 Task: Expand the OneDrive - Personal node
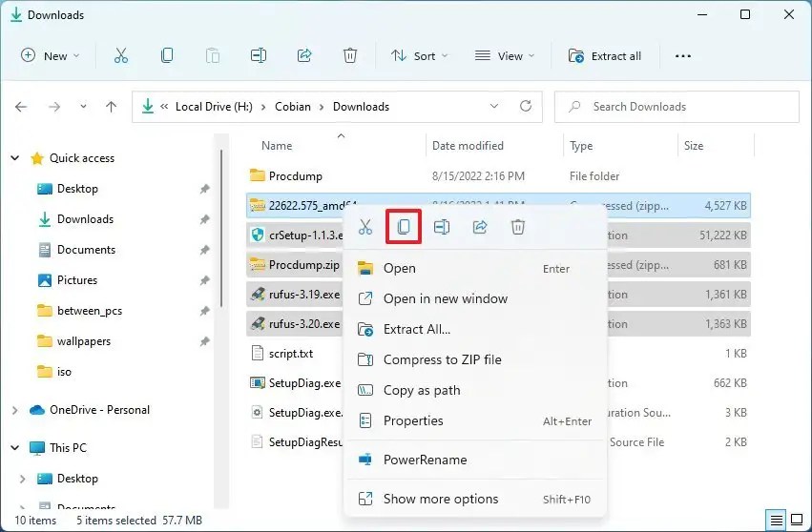(x=15, y=410)
